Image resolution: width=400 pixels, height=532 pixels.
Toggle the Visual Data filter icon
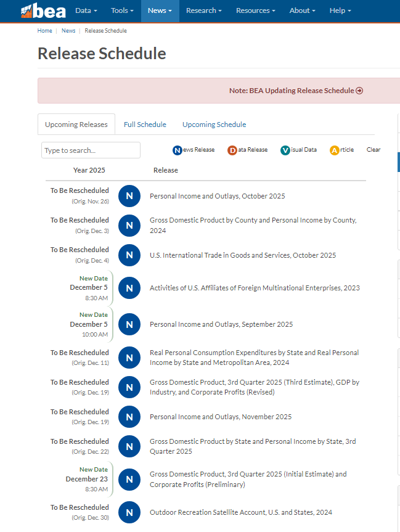click(x=285, y=150)
